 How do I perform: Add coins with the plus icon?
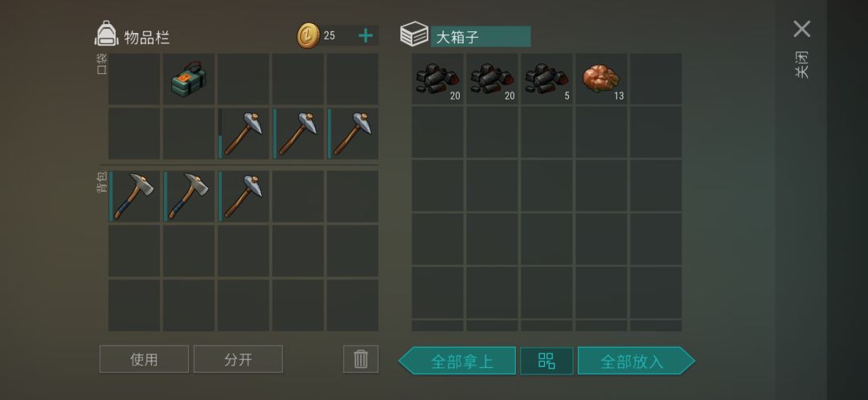[x=366, y=36]
